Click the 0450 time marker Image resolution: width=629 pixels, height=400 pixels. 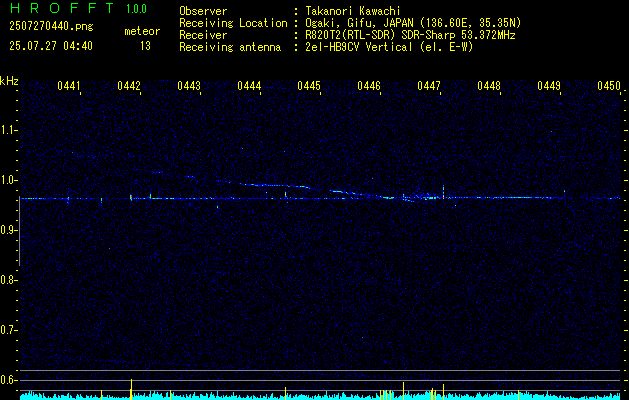(x=609, y=86)
